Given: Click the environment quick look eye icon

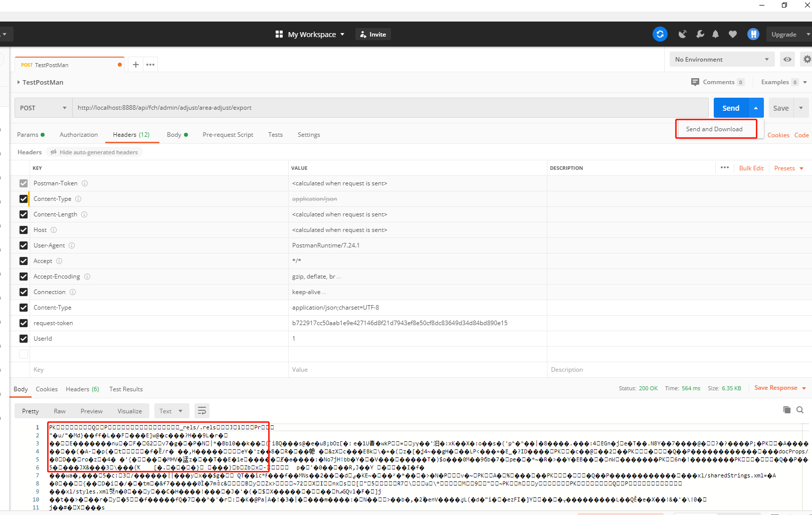Looking at the screenshot, I should (x=787, y=59).
